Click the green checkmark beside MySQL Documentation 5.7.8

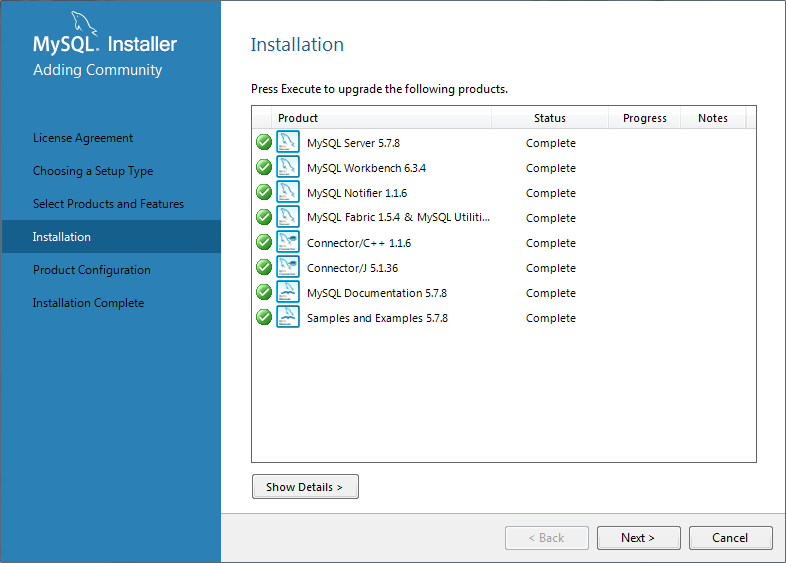(x=264, y=292)
